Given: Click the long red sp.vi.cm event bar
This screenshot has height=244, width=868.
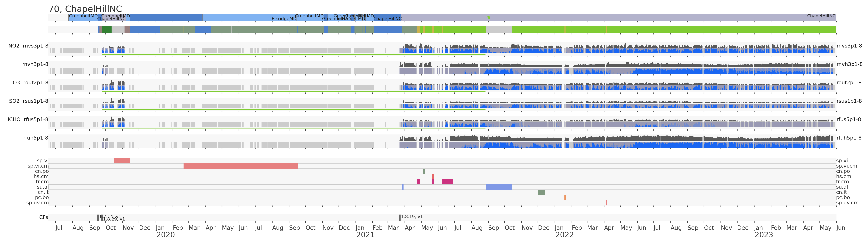Looking at the screenshot, I should point(241,166).
